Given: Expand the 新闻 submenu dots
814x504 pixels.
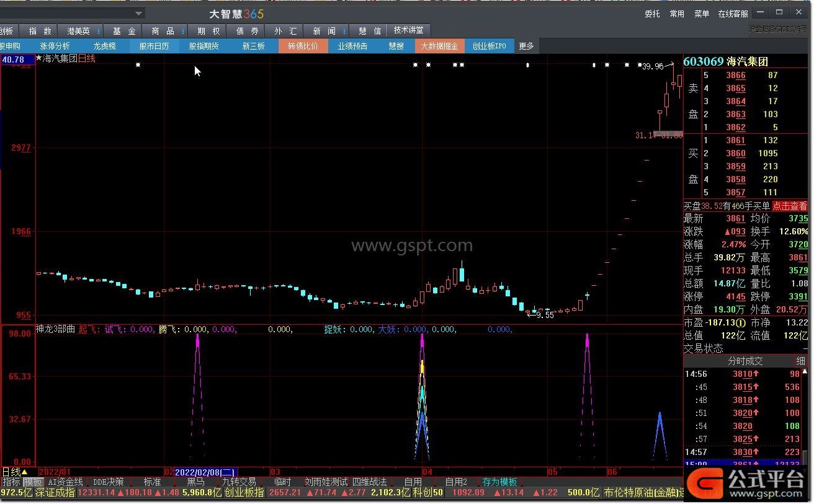Looking at the screenshot, I should point(345,31).
